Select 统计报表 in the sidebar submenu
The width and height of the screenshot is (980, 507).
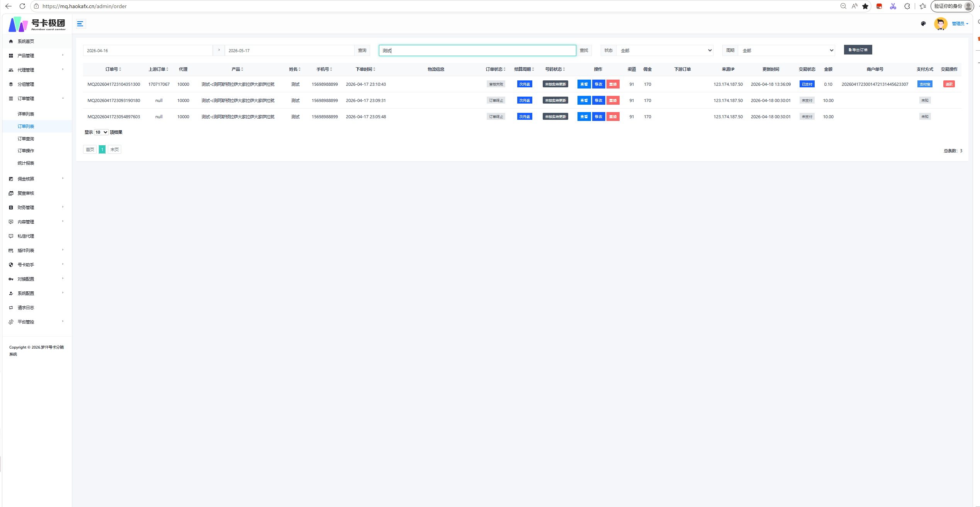[x=26, y=163]
